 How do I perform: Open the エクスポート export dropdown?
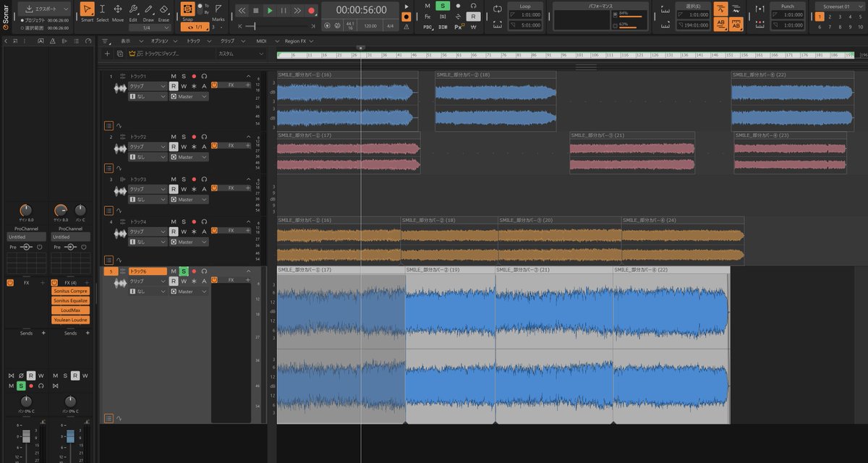tap(45, 9)
